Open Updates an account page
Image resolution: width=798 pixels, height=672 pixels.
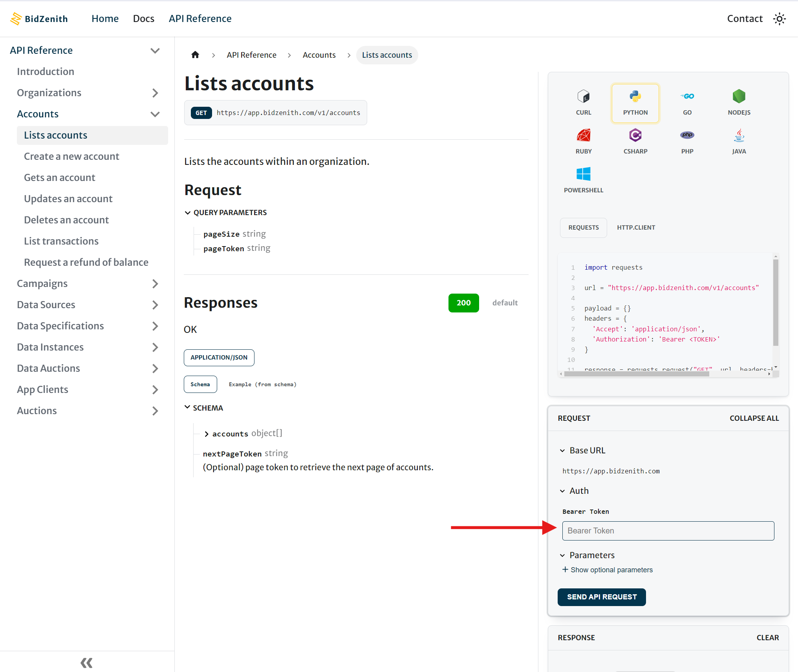point(68,199)
